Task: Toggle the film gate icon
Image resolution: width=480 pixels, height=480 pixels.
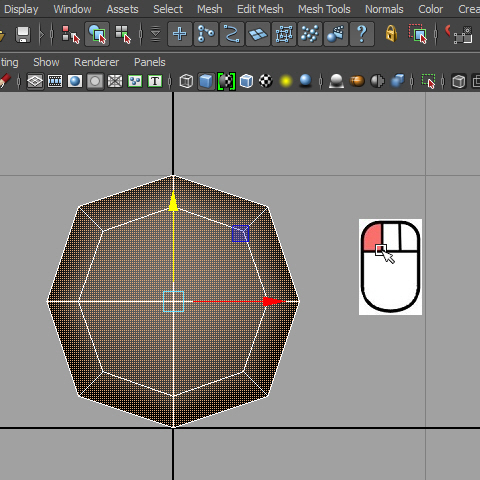Action: (x=55, y=81)
